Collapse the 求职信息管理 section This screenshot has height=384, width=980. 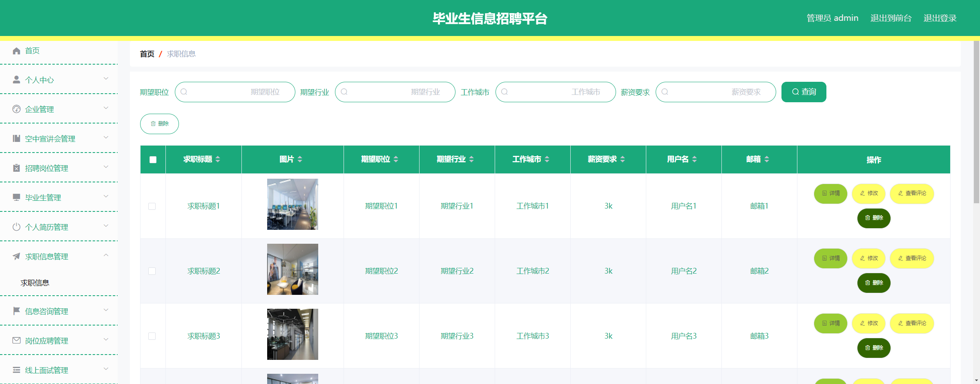coord(107,255)
